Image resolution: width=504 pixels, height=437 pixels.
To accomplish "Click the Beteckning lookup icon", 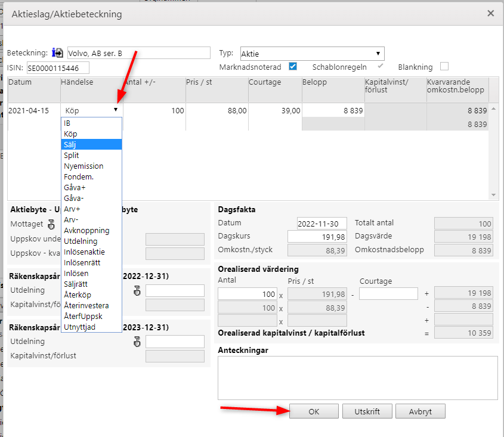I will point(57,52).
